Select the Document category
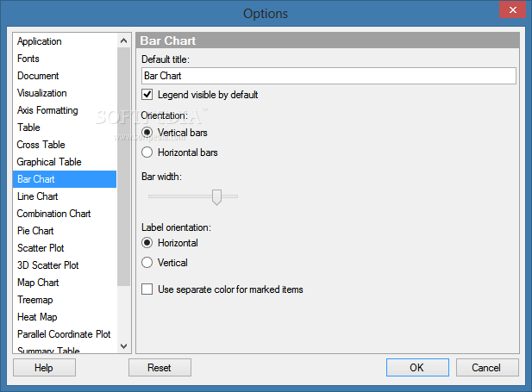The height and width of the screenshot is (392, 532). [65, 76]
